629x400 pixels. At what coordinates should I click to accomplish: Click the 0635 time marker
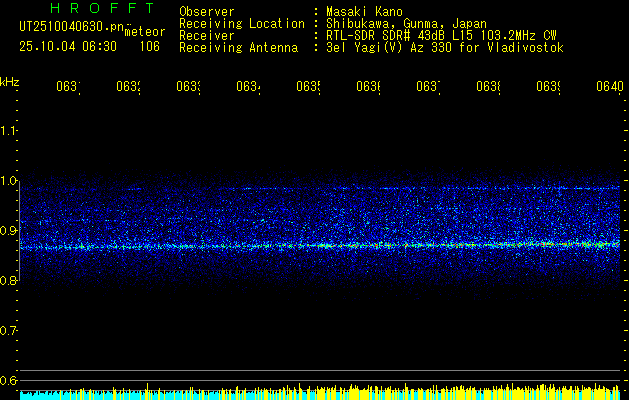[308, 87]
